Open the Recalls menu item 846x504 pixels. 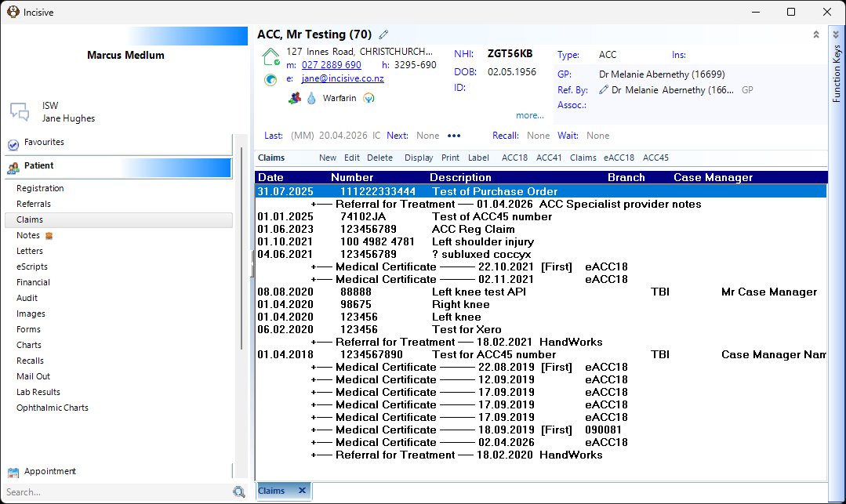click(30, 361)
